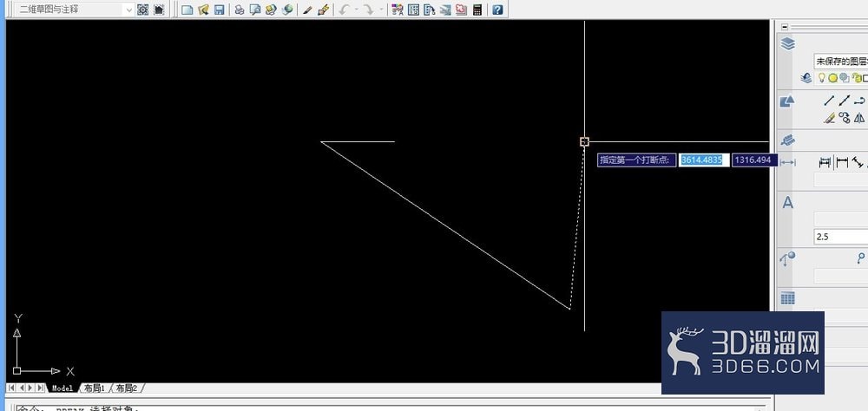Toggle layer freeze sun icon
This screenshot has width=868, height=411.
coord(832,78)
